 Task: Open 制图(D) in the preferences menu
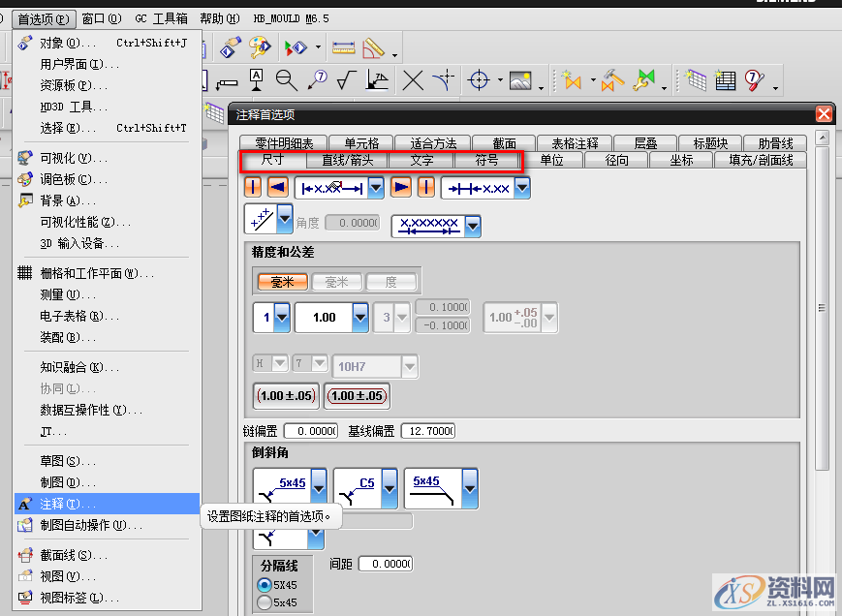pyautogui.click(x=68, y=482)
